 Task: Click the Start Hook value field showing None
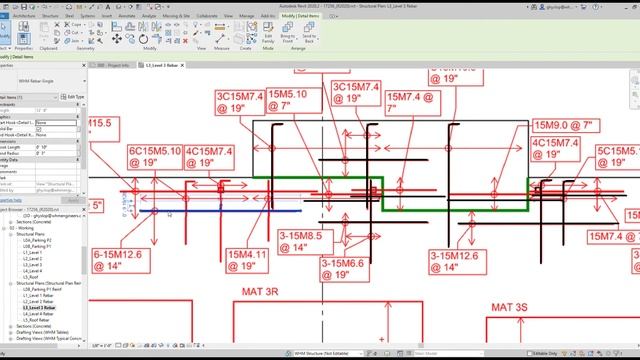[56, 123]
